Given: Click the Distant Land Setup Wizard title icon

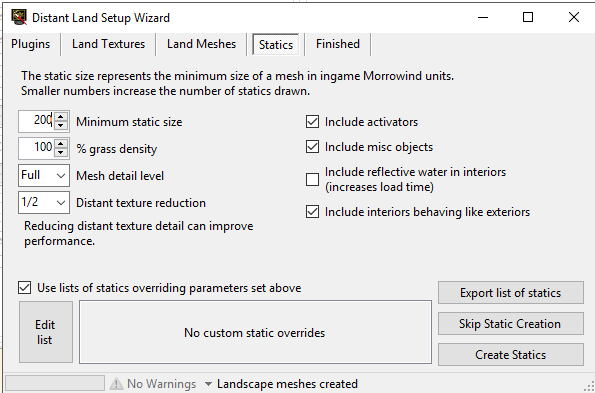Looking at the screenshot, I should click(19, 17).
